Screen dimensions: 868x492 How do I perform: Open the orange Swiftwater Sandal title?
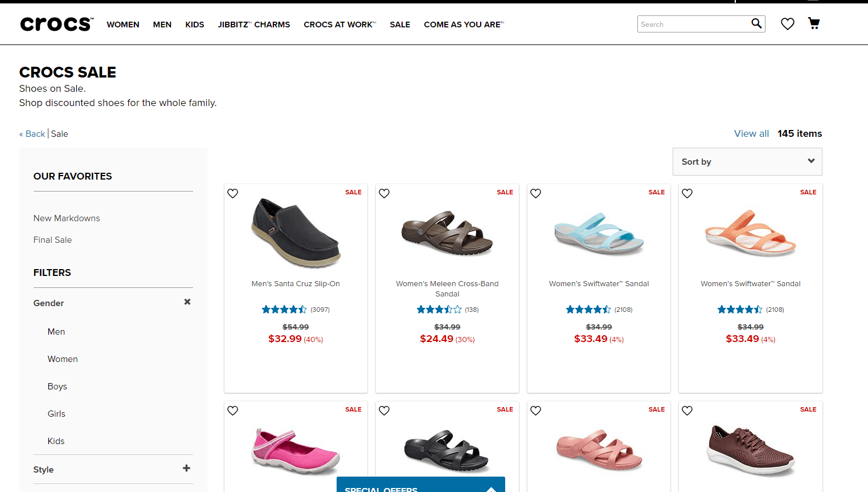[751, 284]
